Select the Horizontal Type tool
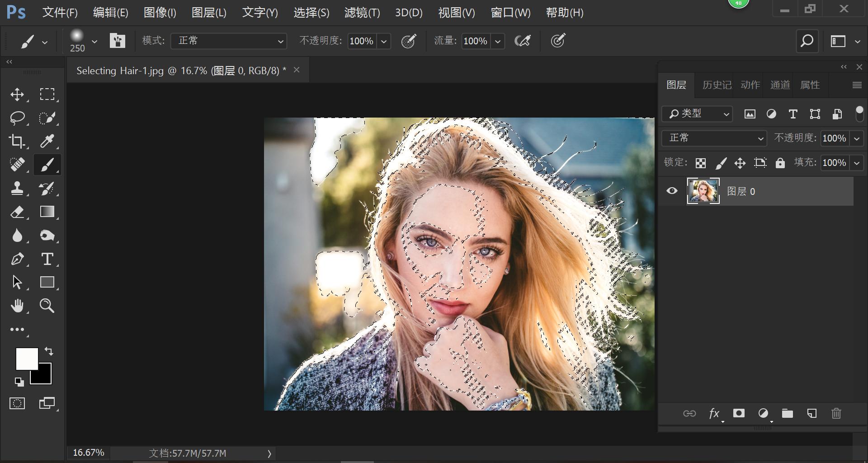 [x=47, y=259]
